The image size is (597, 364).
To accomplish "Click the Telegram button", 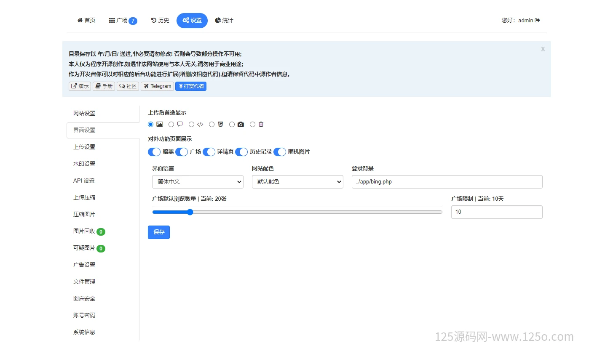I will click(x=158, y=86).
